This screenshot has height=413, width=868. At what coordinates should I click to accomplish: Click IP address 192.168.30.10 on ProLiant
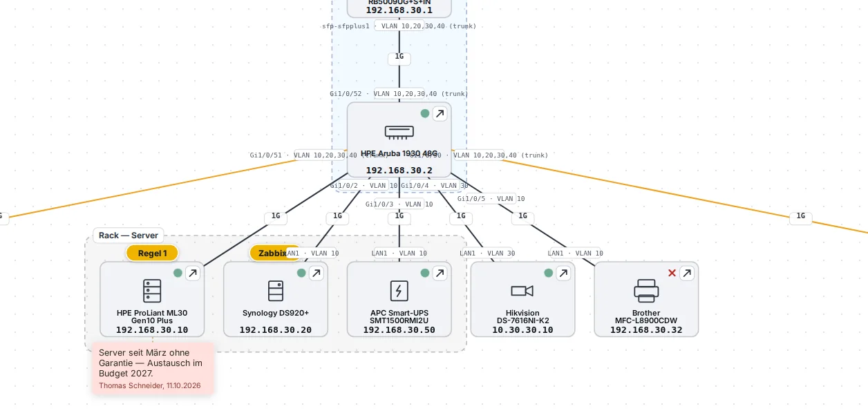(152, 330)
